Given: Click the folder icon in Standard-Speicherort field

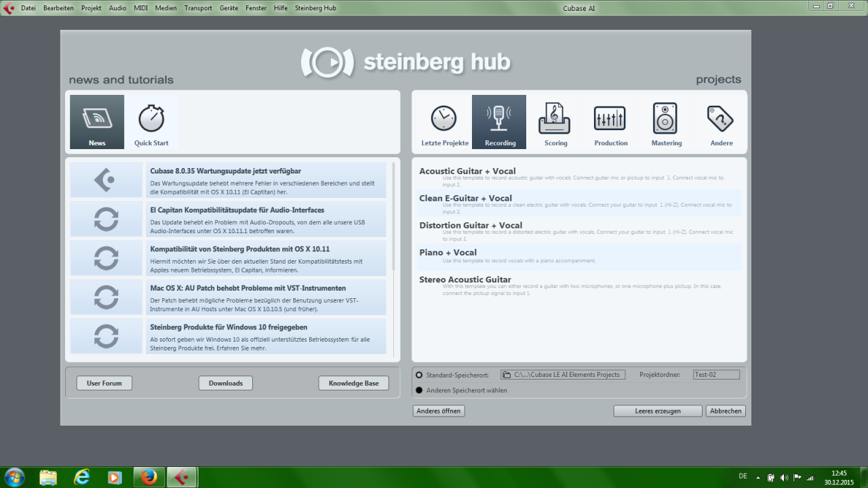Looking at the screenshot, I should point(507,375).
